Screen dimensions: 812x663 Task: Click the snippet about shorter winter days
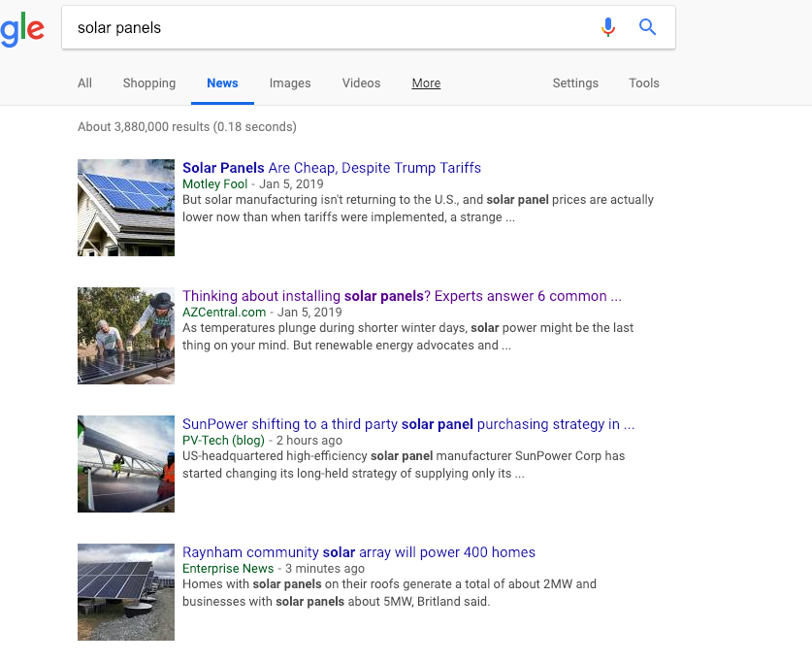click(x=407, y=336)
